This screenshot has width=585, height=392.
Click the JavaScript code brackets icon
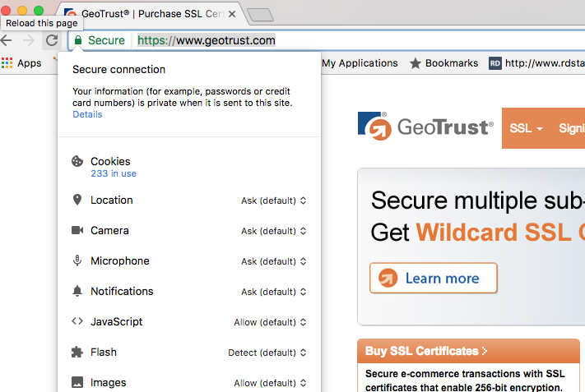(77, 321)
